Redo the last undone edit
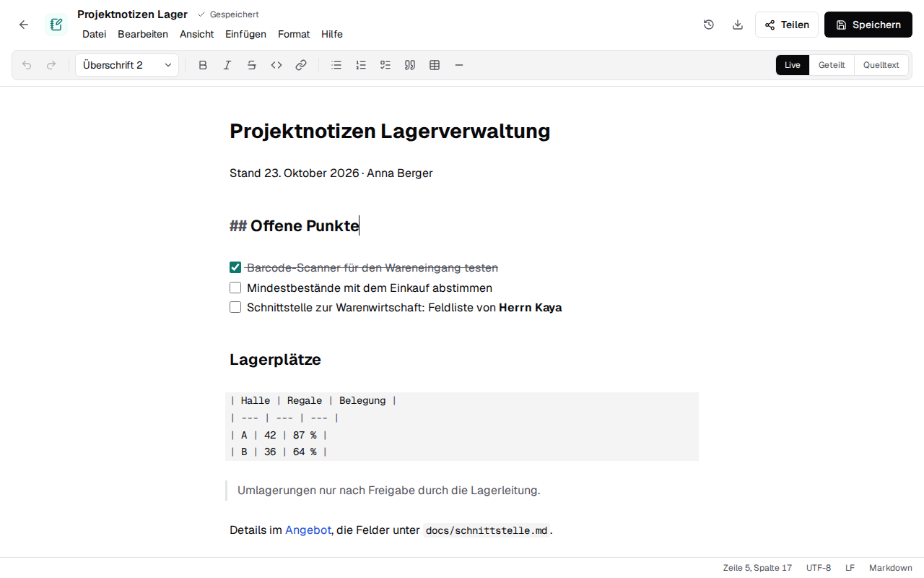Image resolution: width=924 pixels, height=578 pixels. [51, 65]
